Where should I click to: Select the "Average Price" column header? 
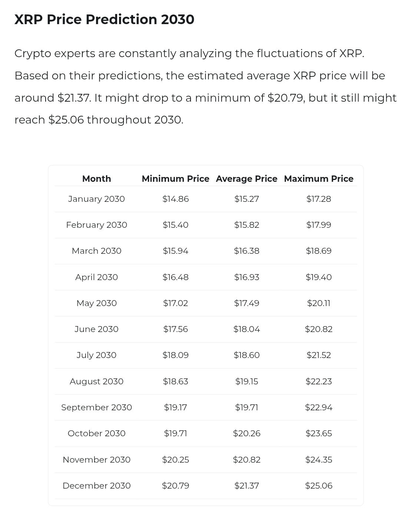tap(247, 179)
